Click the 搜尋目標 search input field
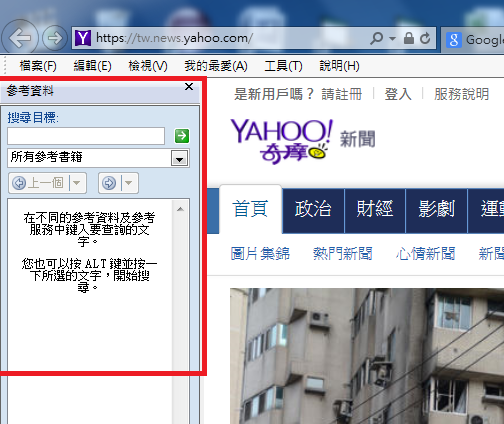Image resolution: width=504 pixels, height=424 pixels. (86, 136)
